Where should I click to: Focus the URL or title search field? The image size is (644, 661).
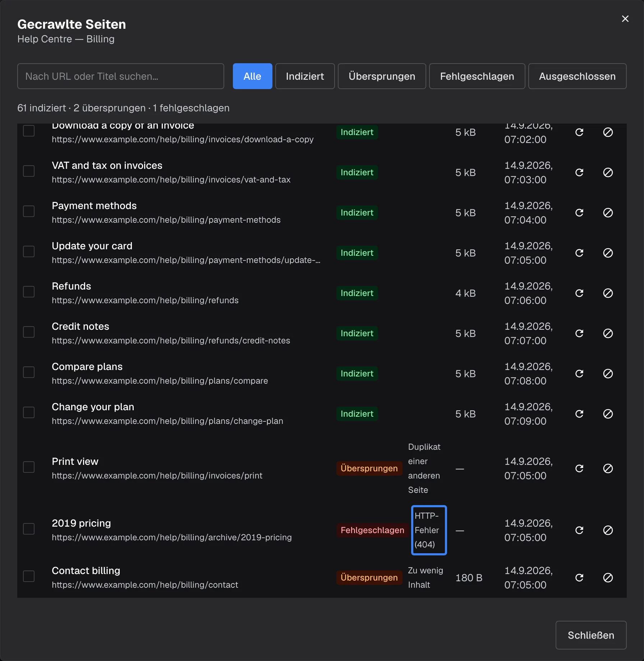121,76
